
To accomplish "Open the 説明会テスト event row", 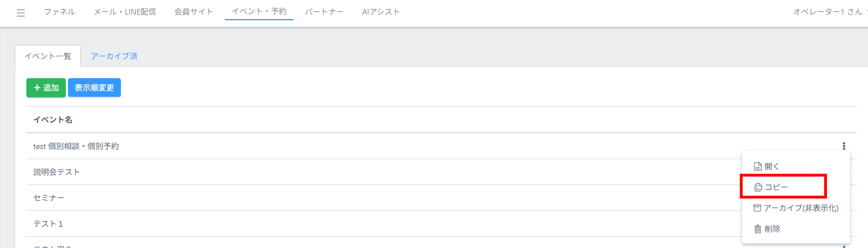I will (x=441, y=172).
